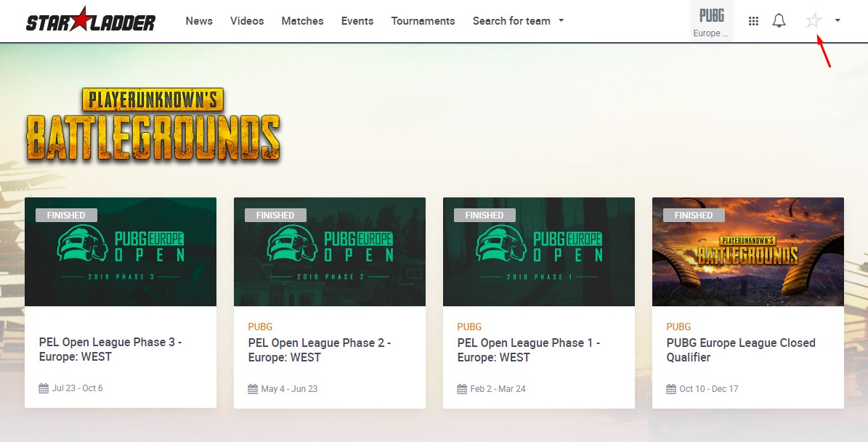Click the PUBG Europe game selector
The height and width of the screenshot is (442, 868).
click(711, 21)
